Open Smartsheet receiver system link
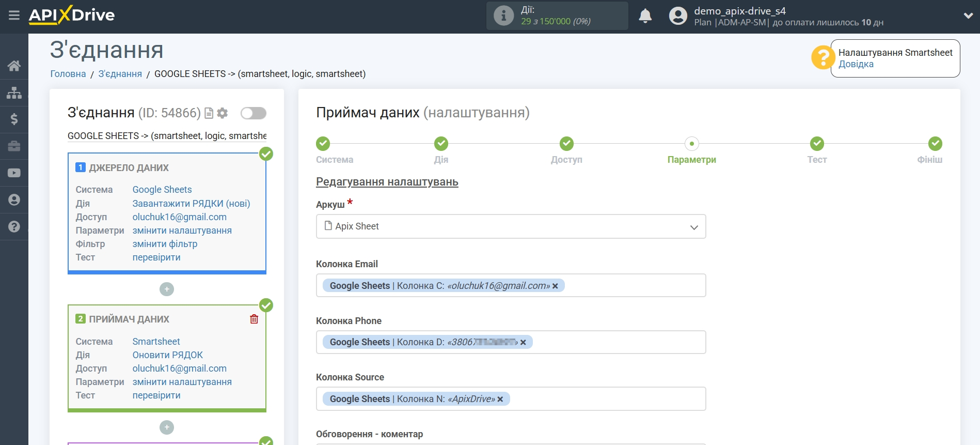 pos(156,342)
